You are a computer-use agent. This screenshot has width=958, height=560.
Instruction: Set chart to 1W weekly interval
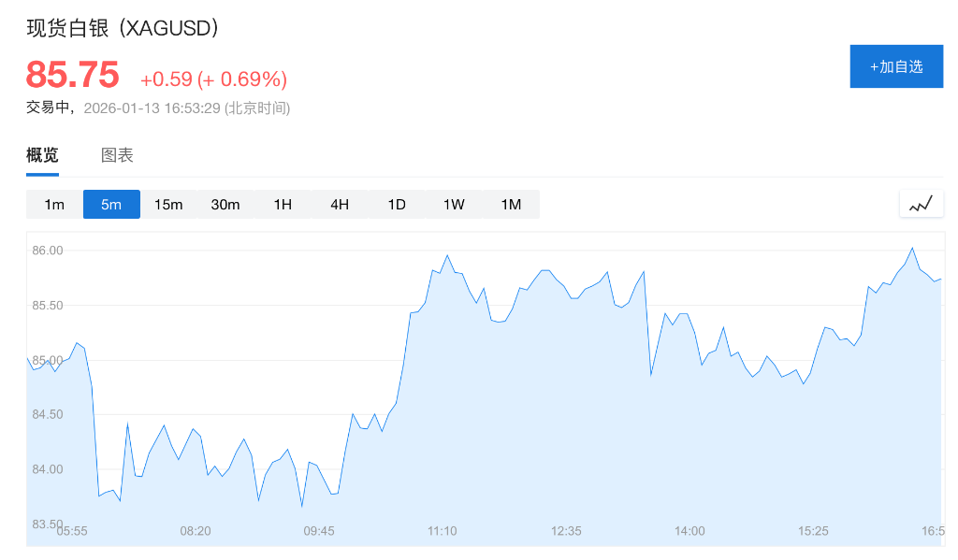click(x=454, y=205)
